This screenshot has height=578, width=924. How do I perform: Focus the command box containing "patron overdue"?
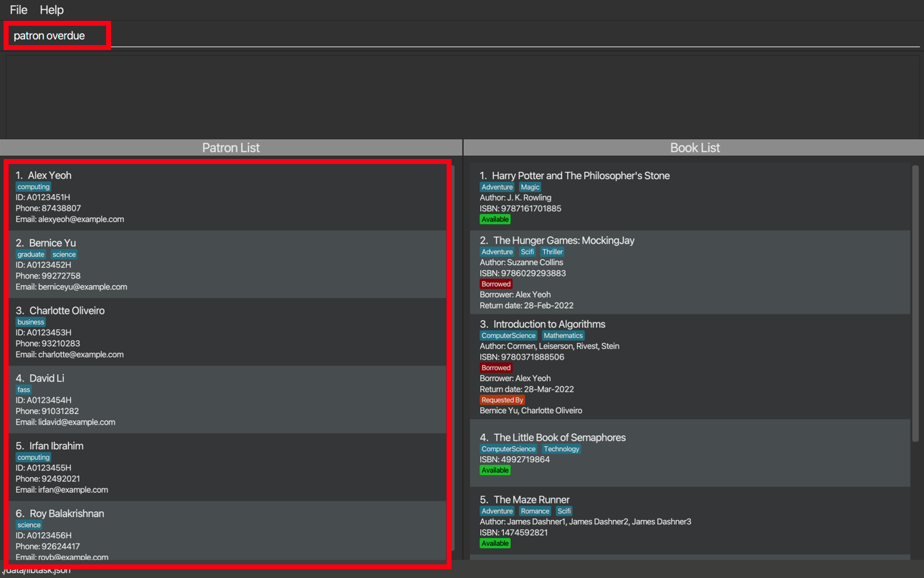coord(462,36)
